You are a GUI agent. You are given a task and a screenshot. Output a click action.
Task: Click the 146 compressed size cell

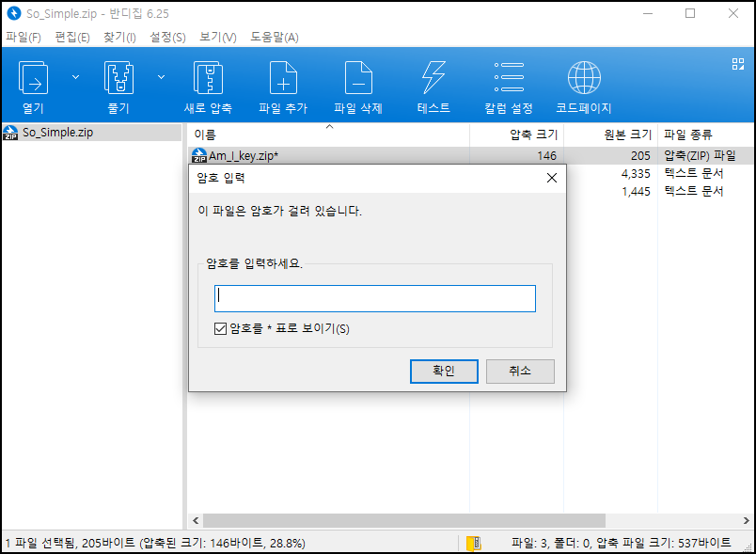tap(546, 156)
